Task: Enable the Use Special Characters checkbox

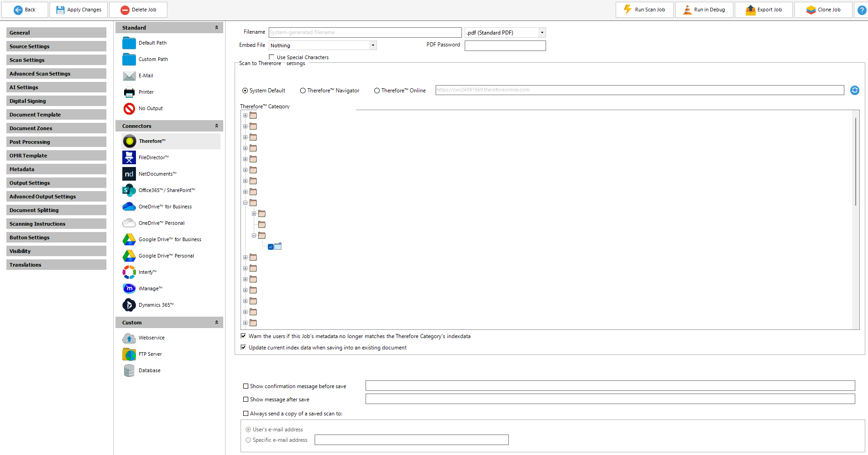Action: 271,57
